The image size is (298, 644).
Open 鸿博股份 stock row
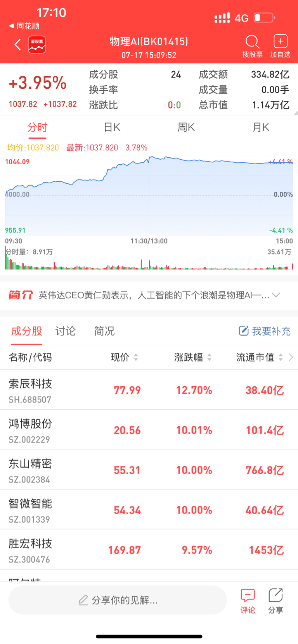tap(149, 429)
